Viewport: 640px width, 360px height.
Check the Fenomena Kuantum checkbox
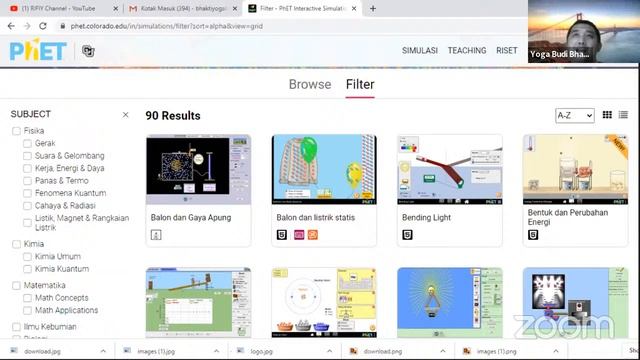point(27,193)
